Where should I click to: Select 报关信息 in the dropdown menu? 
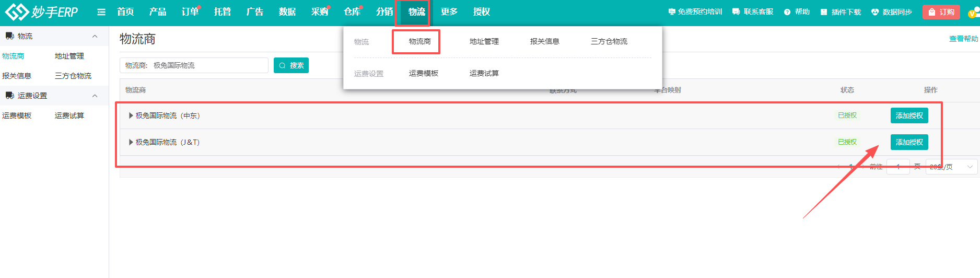click(545, 41)
